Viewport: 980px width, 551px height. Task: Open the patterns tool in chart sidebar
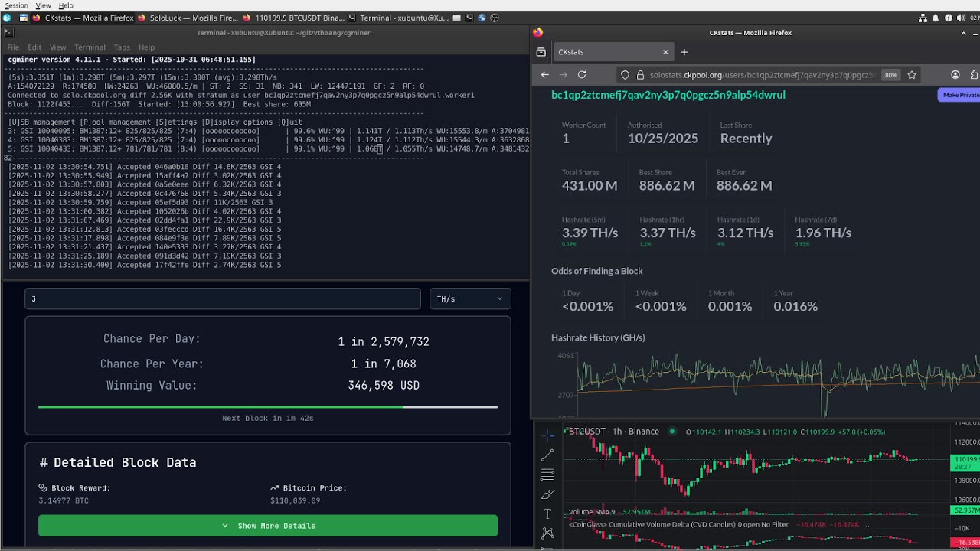coord(547,533)
